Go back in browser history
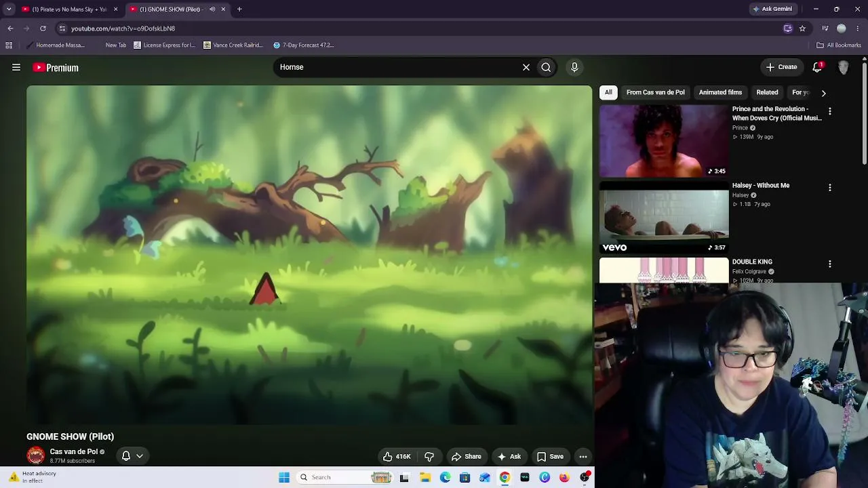The image size is (868, 488). [10, 28]
